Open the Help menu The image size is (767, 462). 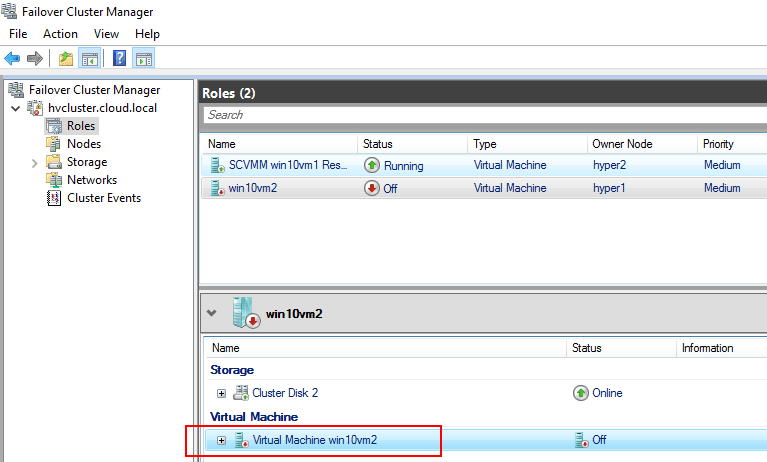pos(147,34)
